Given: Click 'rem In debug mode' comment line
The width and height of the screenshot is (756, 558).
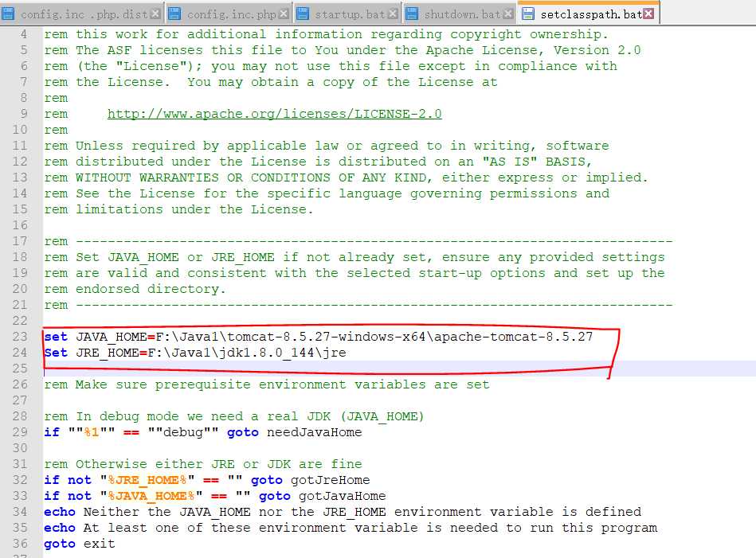Looking at the screenshot, I should tap(234, 416).
